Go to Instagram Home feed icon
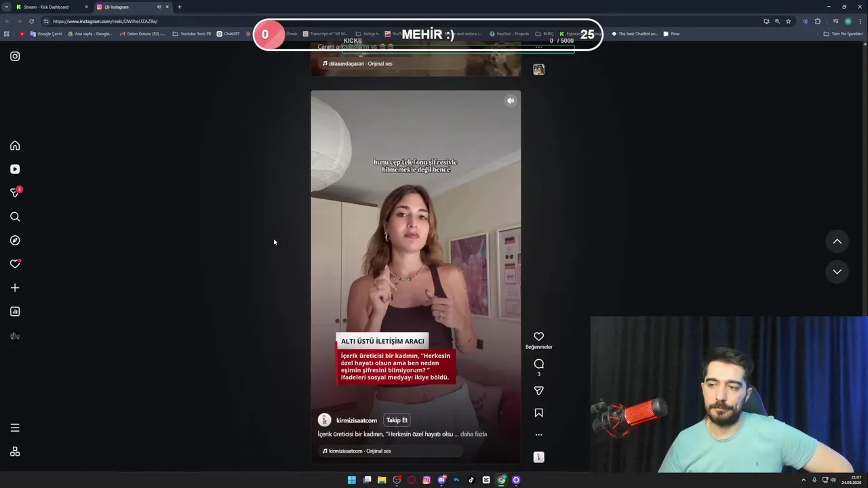 pyautogui.click(x=15, y=146)
